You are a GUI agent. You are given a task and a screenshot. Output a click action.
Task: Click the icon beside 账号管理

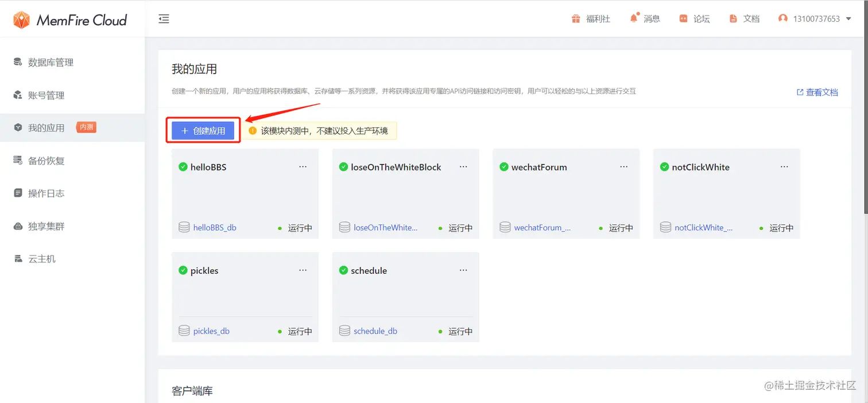pos(18,95)
